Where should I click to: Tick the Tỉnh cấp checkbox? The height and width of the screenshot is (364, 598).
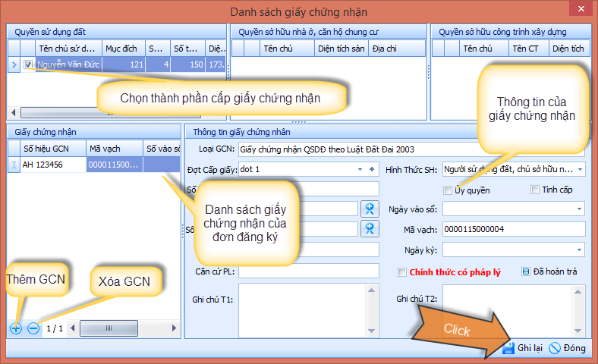click(x=535, y=190)
